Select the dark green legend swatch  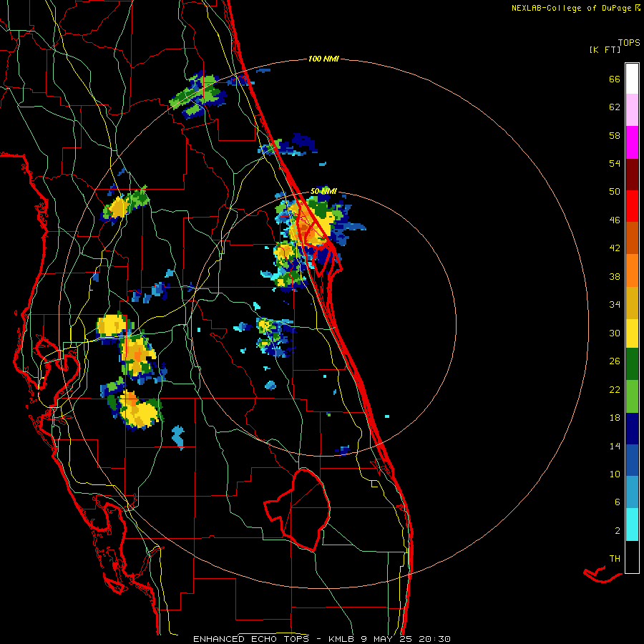pos(632,364)
